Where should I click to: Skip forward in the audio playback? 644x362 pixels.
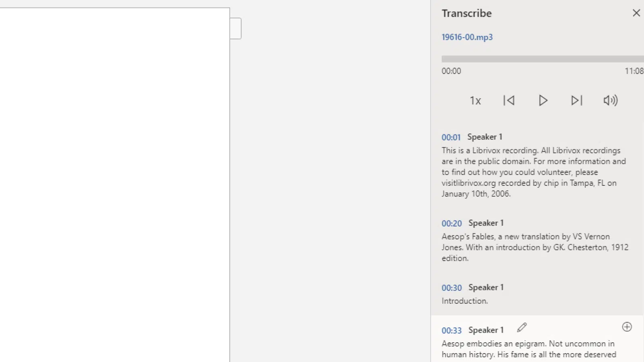click(576, 101)
